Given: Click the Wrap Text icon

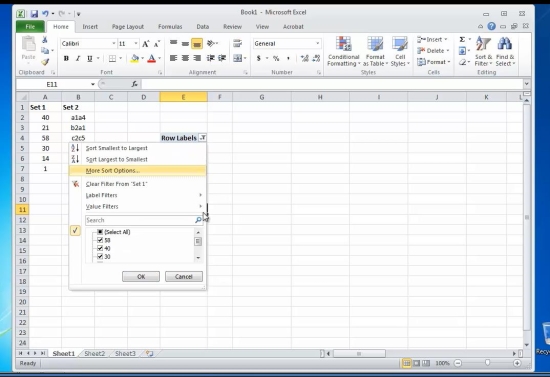Looking at the screenshot, I should pos(237,43).
